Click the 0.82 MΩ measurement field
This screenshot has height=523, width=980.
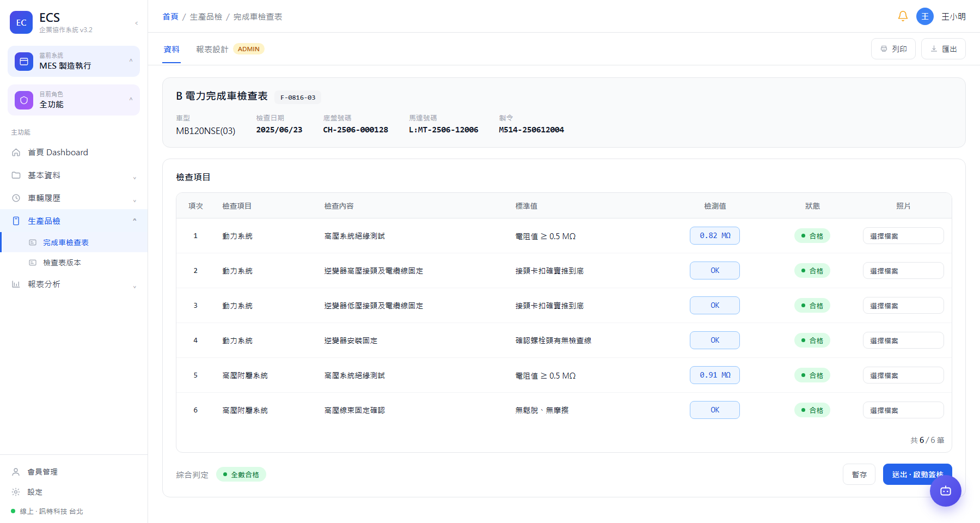(x=715, y=236)
